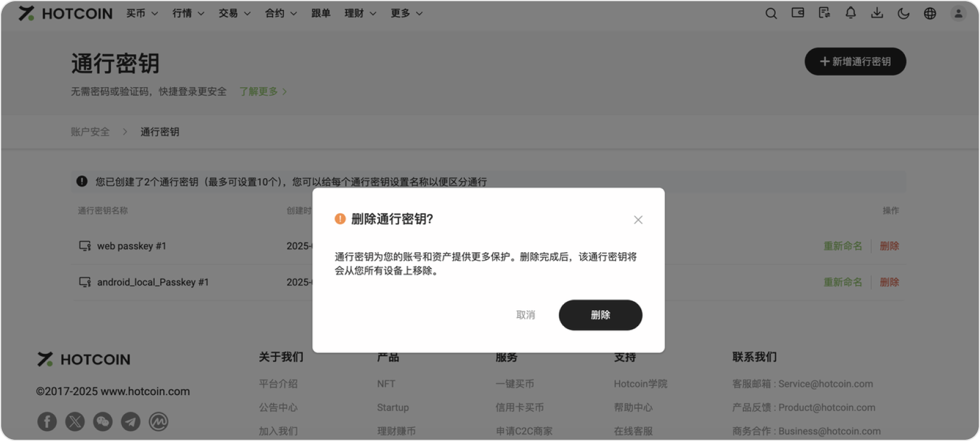Expand the 更多 menu
The height and width of the screenshot is (441, 980).
(406, 13)
